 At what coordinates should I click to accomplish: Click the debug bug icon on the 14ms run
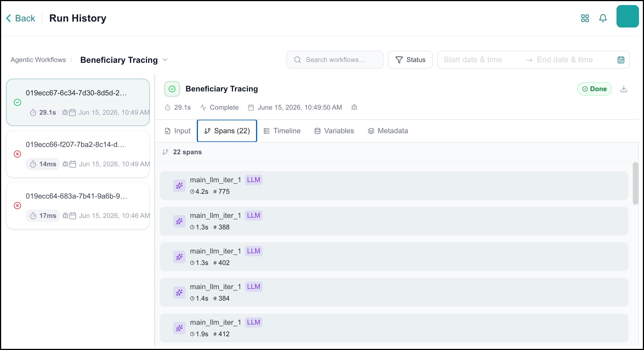click(x=65, y=164)
